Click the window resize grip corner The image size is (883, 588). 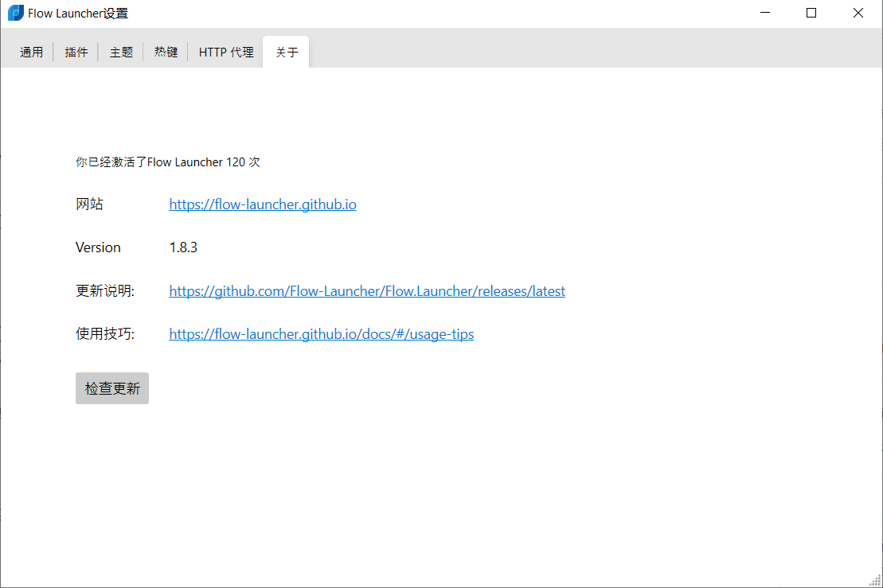tap(875, 580)
